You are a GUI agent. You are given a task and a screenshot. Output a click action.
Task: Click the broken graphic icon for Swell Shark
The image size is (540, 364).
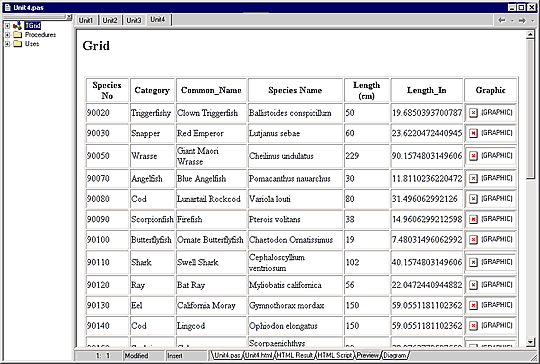pyautogui.click(x=474, y=262)
